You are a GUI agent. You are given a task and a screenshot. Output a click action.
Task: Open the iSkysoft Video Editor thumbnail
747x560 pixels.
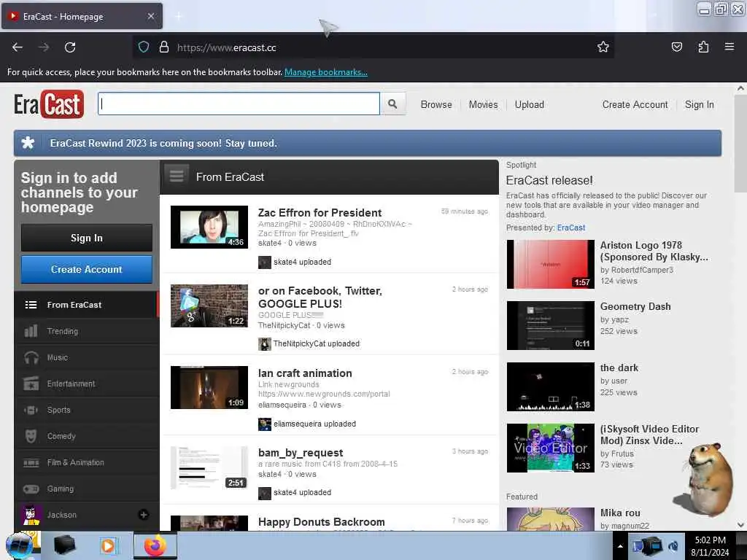coord(550,448)
